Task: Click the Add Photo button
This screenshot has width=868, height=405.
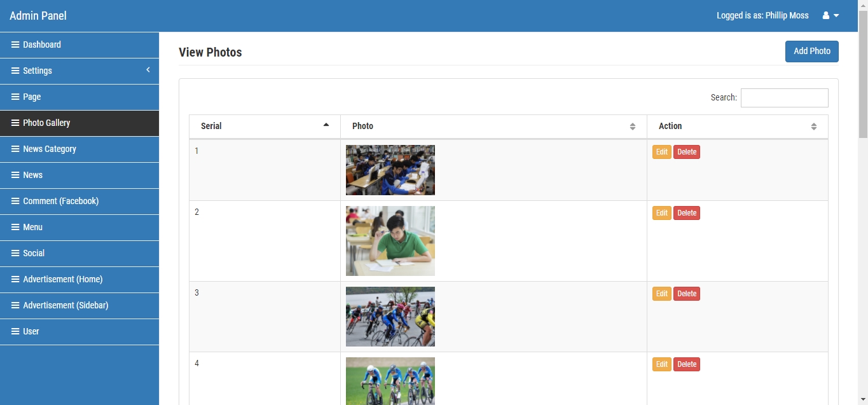Action: [x=811, y=51]
